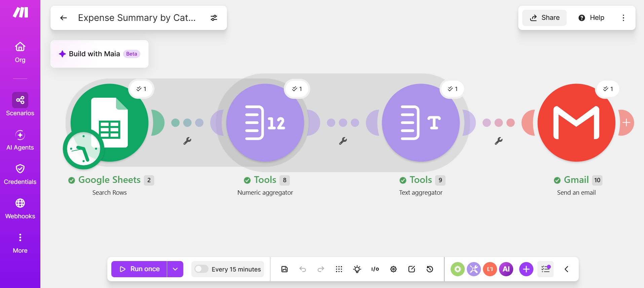Viewport: 644px width, 288px height.
Task: Click the Text aggregator caption
Action: [x=421, y=193]
